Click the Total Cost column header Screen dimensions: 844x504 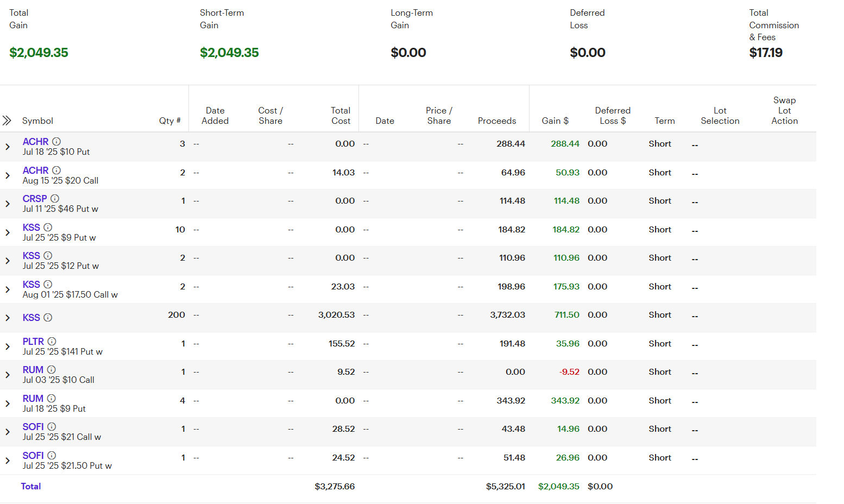point(341,116)
